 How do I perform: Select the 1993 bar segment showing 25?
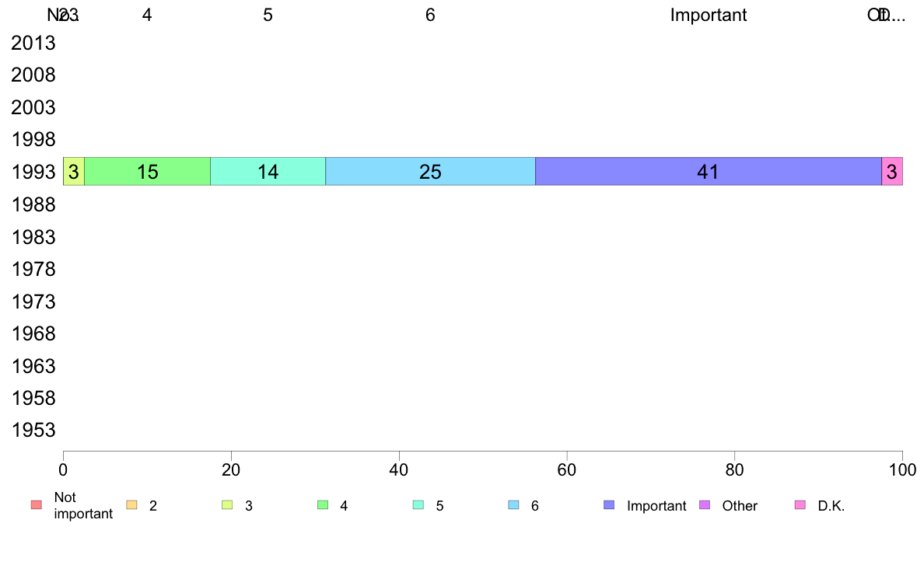click(x=430, y=172)
